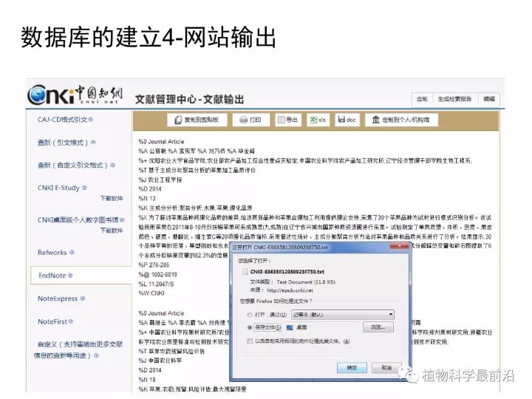Click the 复制到剪贴板 button label
This screenshot has width=532, height=399.
click(x=201, y=120)
